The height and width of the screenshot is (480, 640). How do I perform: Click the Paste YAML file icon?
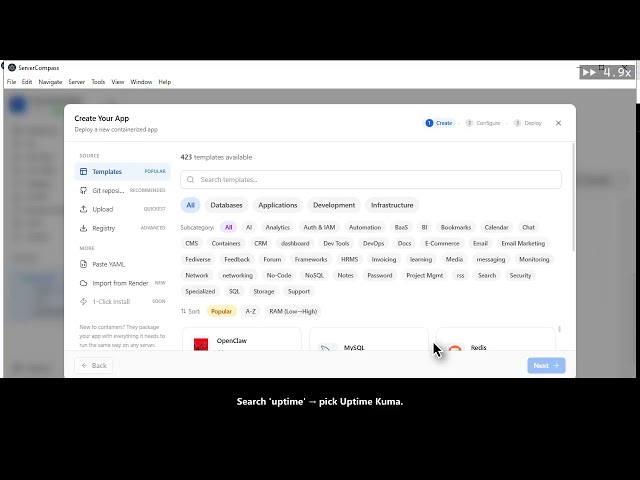pyautogui.click(x=83, y=264)
